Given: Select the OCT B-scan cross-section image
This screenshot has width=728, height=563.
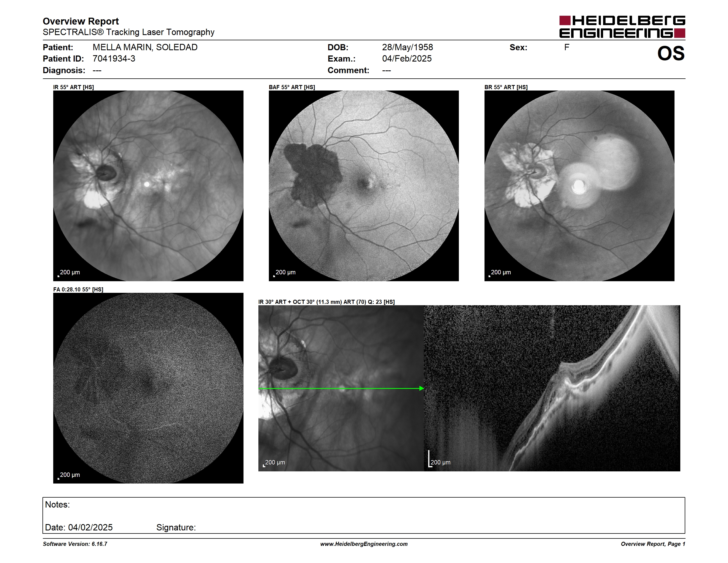Looking at the screenshot, I should [x=552, y=388].
